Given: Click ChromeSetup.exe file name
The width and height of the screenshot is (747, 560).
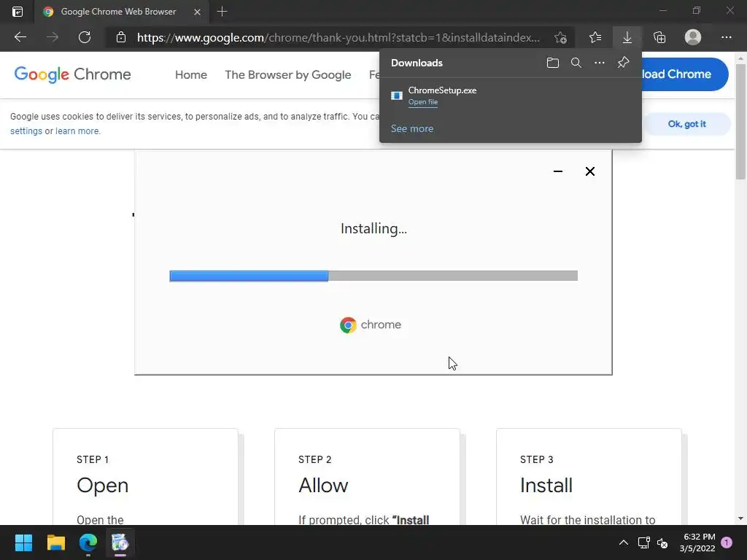Looking at the screenshot, I should click(442, 90).
